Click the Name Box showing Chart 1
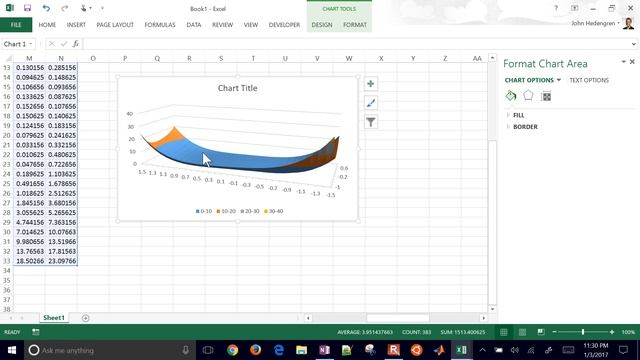The image size is (640, 360). 15,44
